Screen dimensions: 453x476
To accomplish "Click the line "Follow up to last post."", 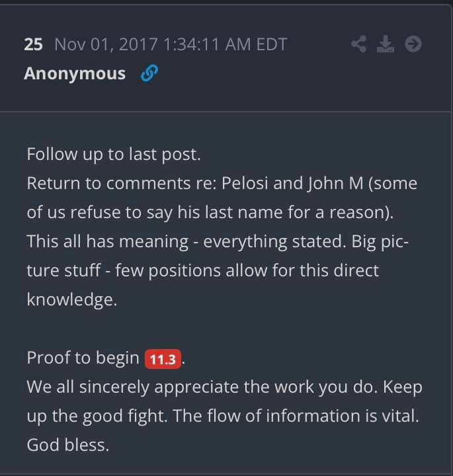I will click(x=113, y=154).
